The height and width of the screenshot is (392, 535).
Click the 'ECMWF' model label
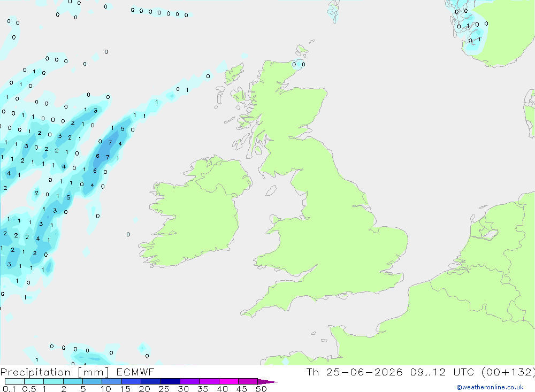[135, 372]
